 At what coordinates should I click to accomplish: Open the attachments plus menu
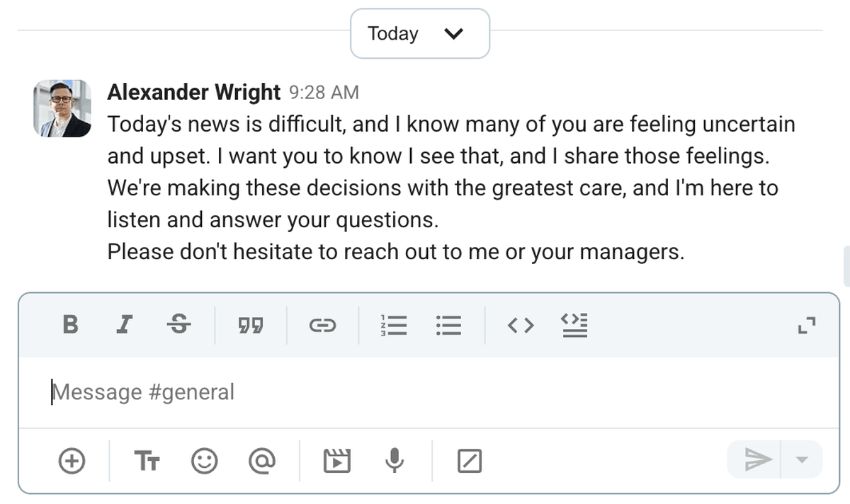[x=72, y=459]
